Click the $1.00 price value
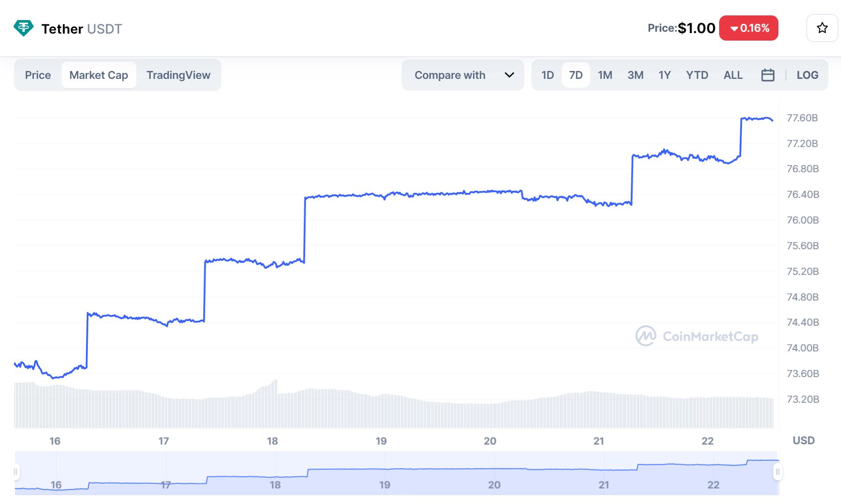This screenshot has height=504, width=841. point(696,28)
